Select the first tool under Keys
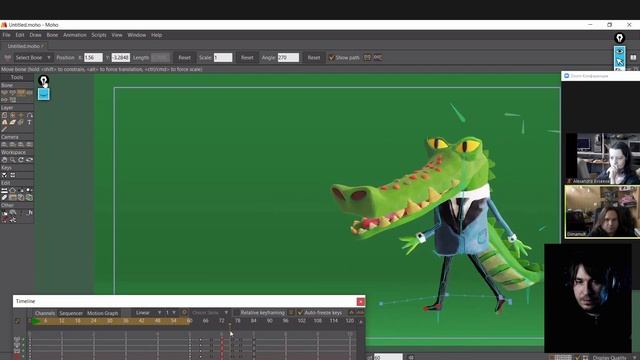The height and width of the screenshot is (360, 640). 4,175
